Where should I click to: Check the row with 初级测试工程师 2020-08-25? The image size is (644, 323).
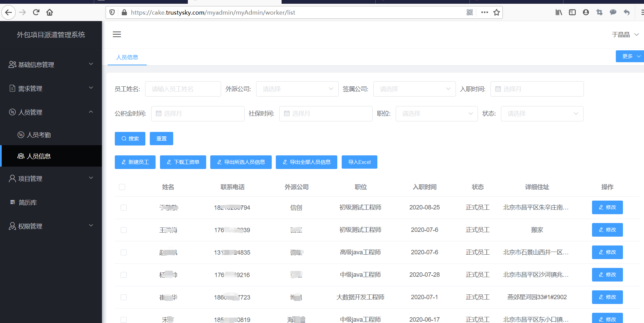point(124,207)
